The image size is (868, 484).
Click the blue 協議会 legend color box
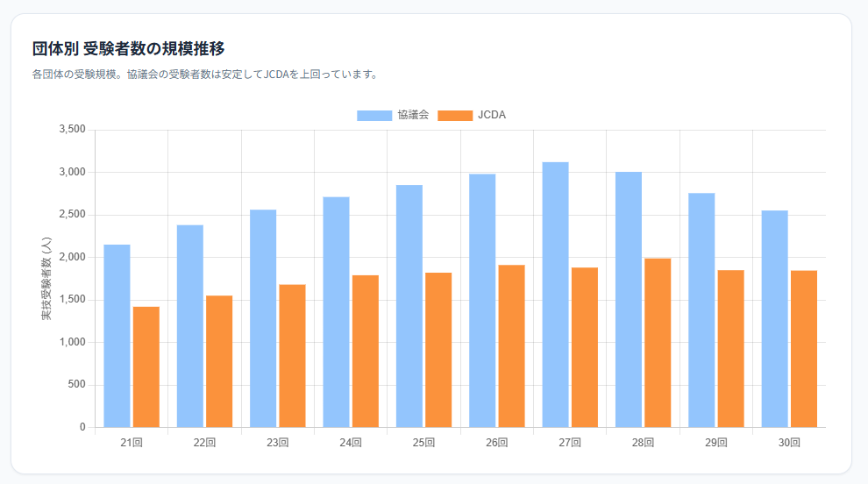point(374,116)
